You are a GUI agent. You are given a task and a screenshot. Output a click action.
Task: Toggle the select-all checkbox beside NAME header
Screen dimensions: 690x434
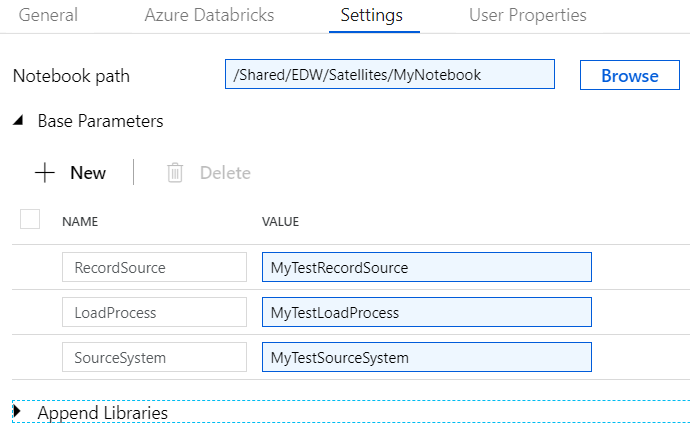(x=30, y=219)
